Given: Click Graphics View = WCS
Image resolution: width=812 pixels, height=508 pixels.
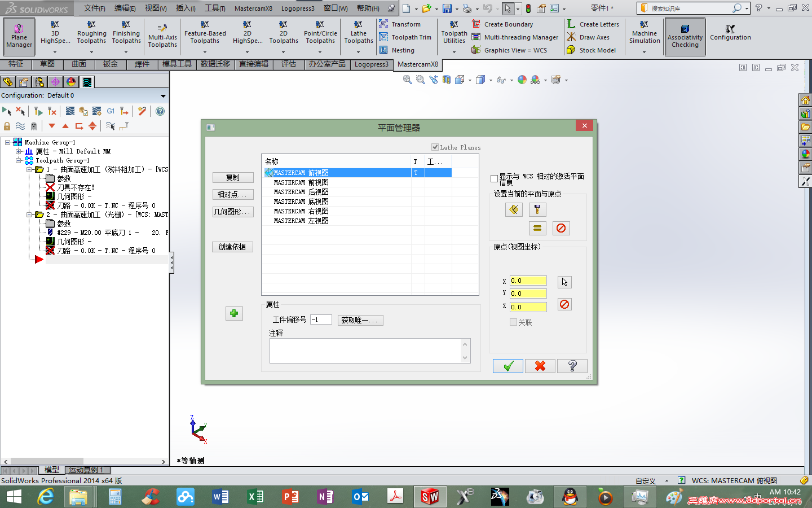Looking at the screenshot, I should 509,50.
